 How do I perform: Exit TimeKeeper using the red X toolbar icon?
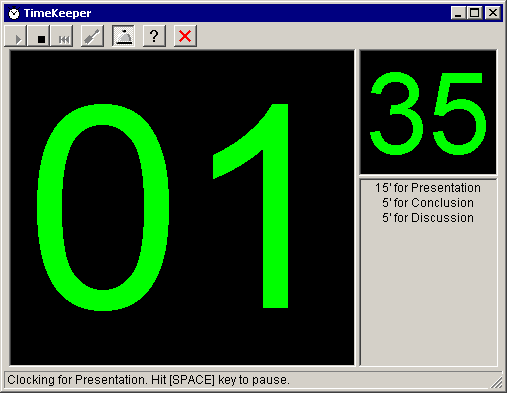[x=185, y=36]
